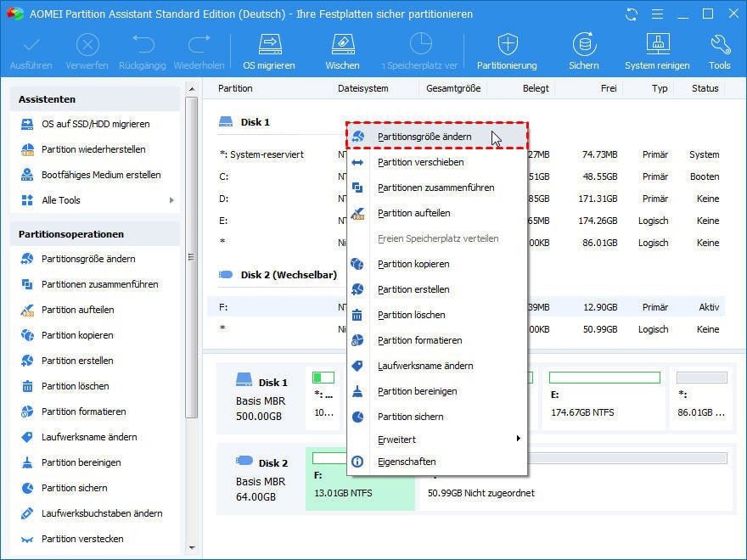The width and height of the screenshot is (747, 560).
Task: Select the System-reserviert partition row
Action: (466, 154)
